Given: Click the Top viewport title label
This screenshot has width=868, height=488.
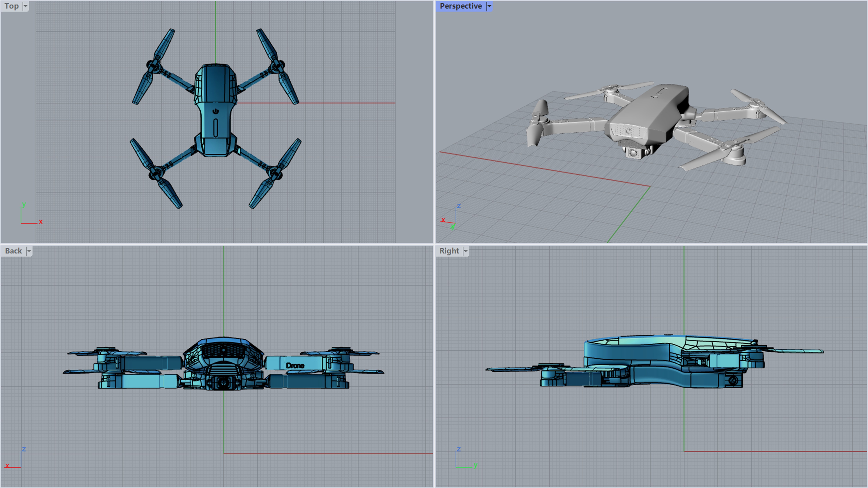Looking at the screenshot, I should pyautogui.click(x=11, y=6).
